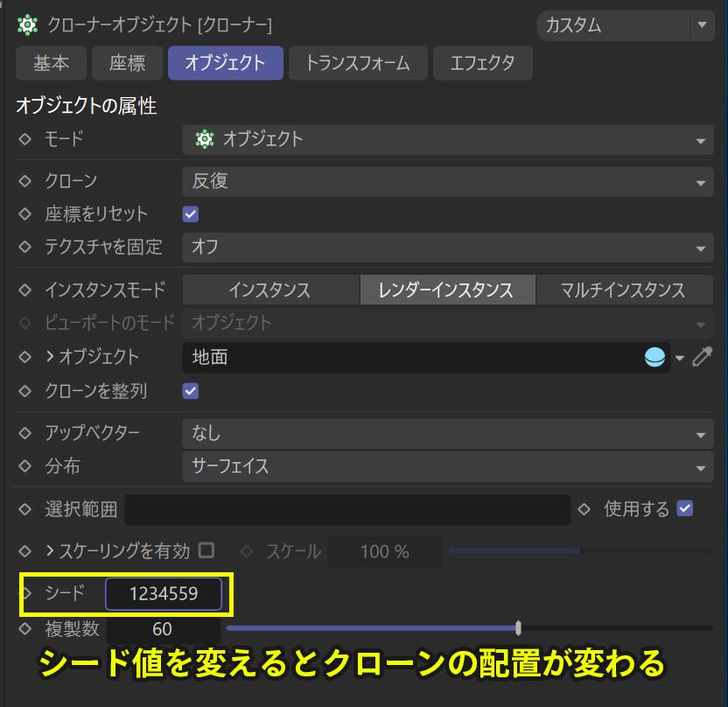Enable スケーリングを有効 checkbox
The width and height of the screenshot is (728, 707).
pos(206,550)
